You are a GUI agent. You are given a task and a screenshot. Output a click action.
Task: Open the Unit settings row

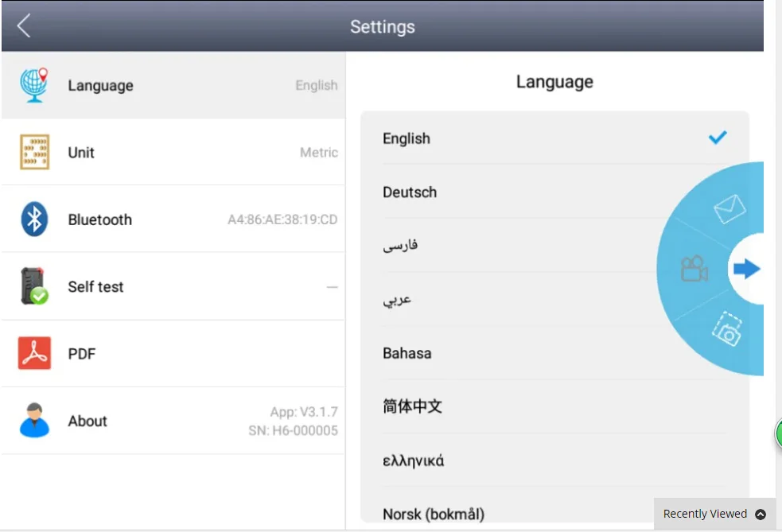(x=173, y=152)
